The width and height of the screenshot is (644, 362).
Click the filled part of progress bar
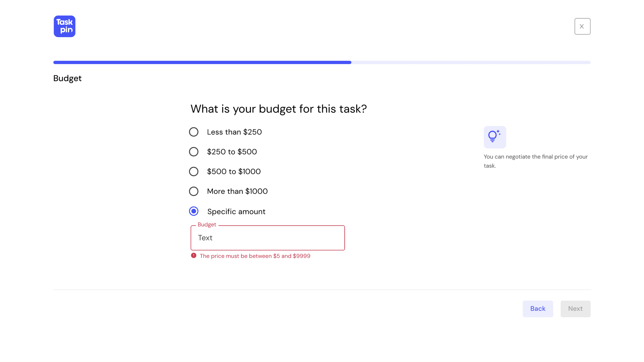[x=202, y=62]
